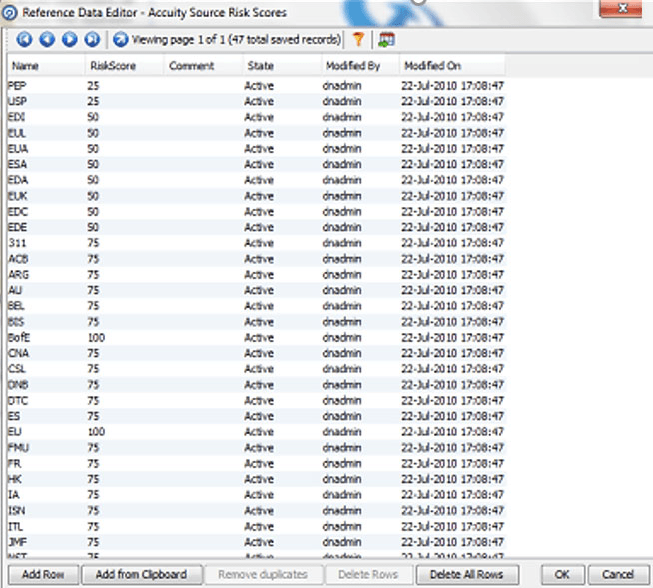Click the Add Row button
Screen dimensions: 653x588
(x=43, y=575)
